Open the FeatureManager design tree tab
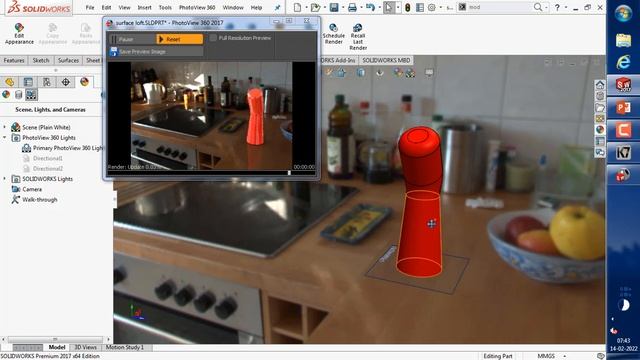The width and height of the screenshot is (640, 360). [10, 82]
